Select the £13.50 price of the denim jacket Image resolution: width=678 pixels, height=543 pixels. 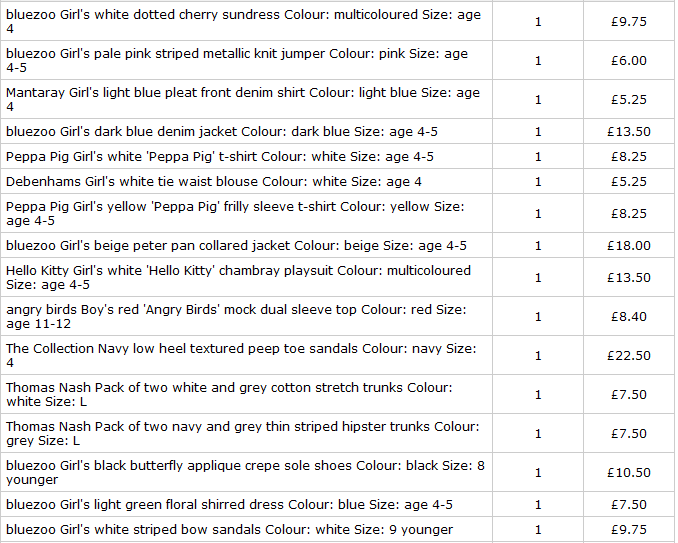[629, 131]
